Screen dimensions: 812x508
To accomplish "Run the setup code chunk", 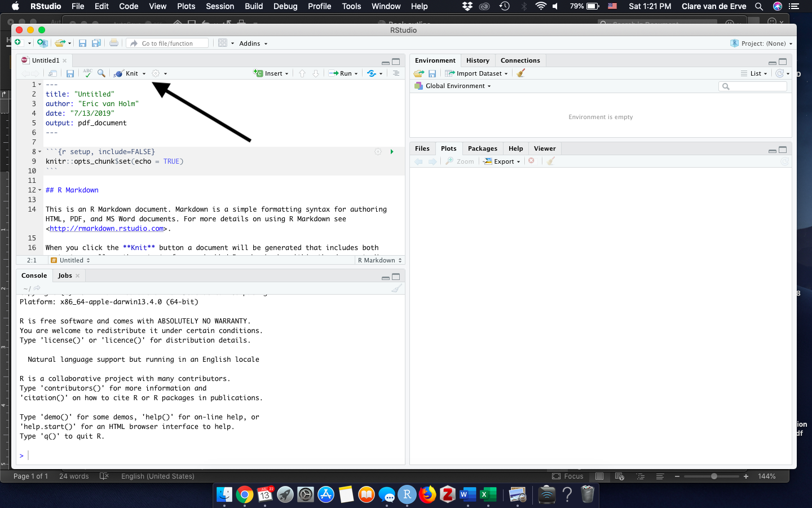I will coord(392,152).
